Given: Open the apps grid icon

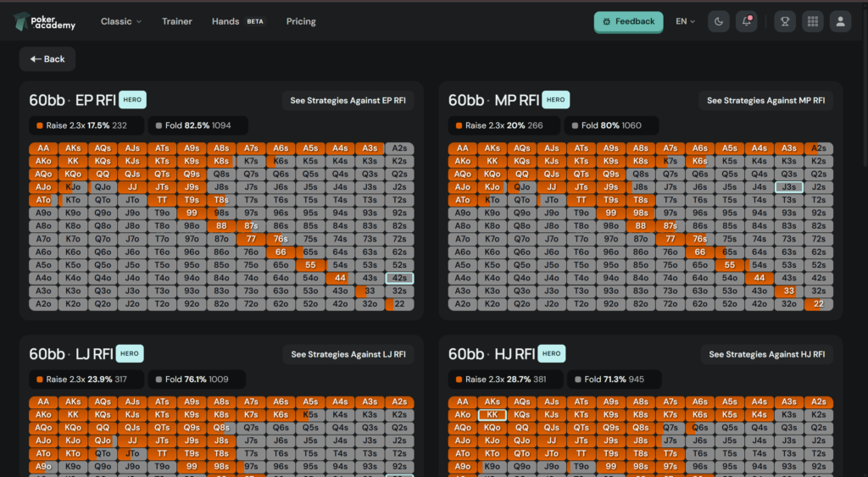Looking at the screenshot, I should coord(813,21).
